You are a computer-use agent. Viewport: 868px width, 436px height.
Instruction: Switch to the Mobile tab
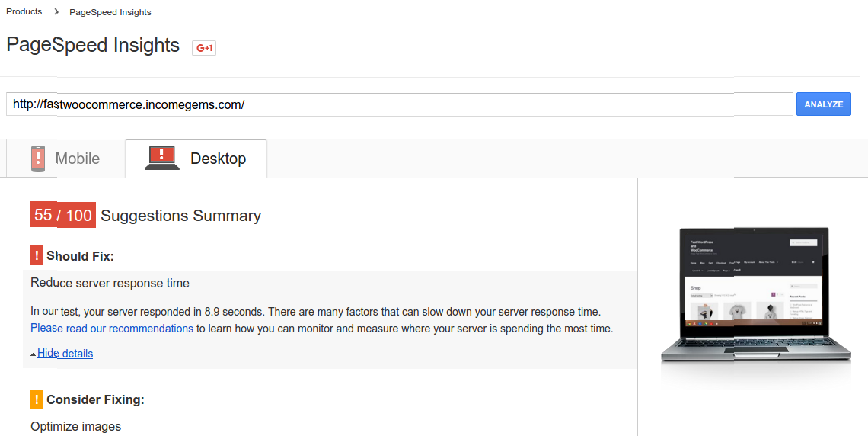pos(66,159)
